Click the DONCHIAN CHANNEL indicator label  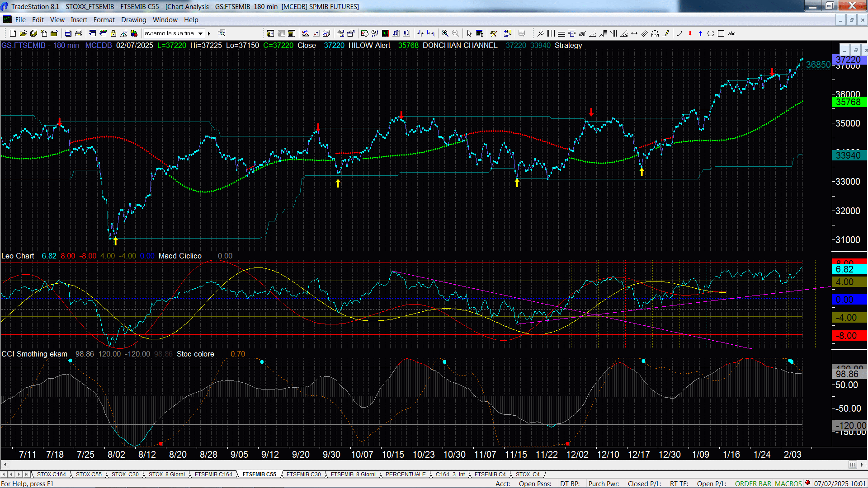pos(460,46)
